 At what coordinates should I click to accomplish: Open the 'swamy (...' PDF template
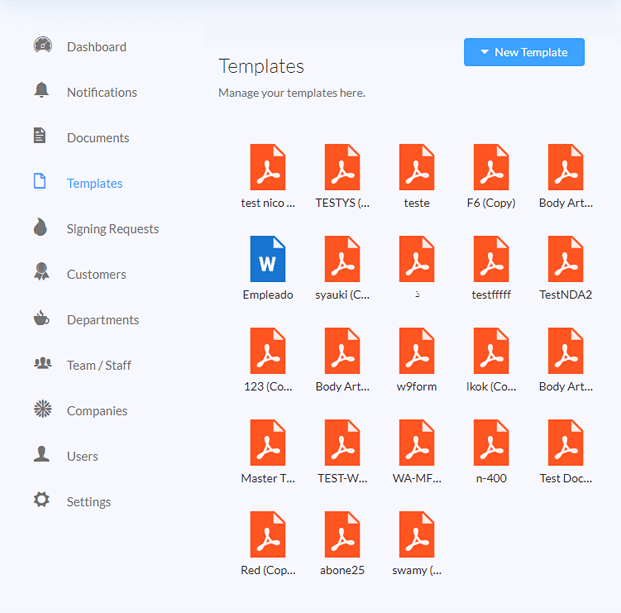(x=417, y=535)
